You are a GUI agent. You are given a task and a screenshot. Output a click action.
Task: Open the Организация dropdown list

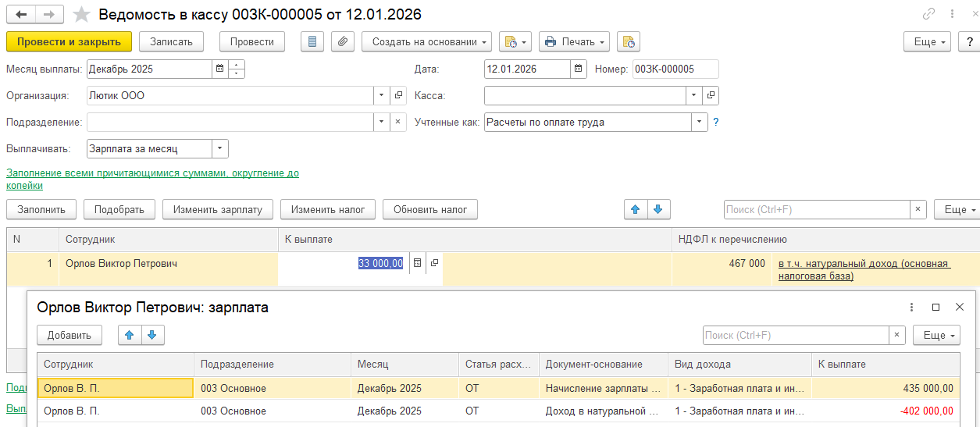pyautogui.click(x=382, y=95)
